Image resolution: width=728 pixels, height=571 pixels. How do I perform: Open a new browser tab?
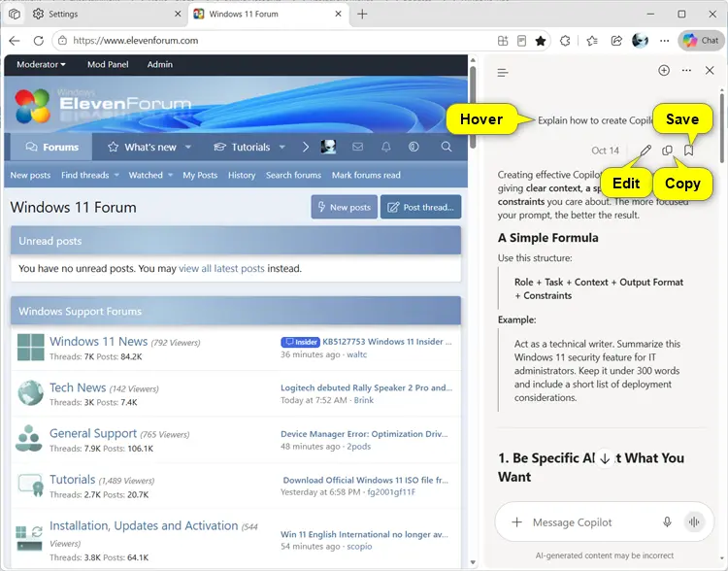[x=362, y=14]
